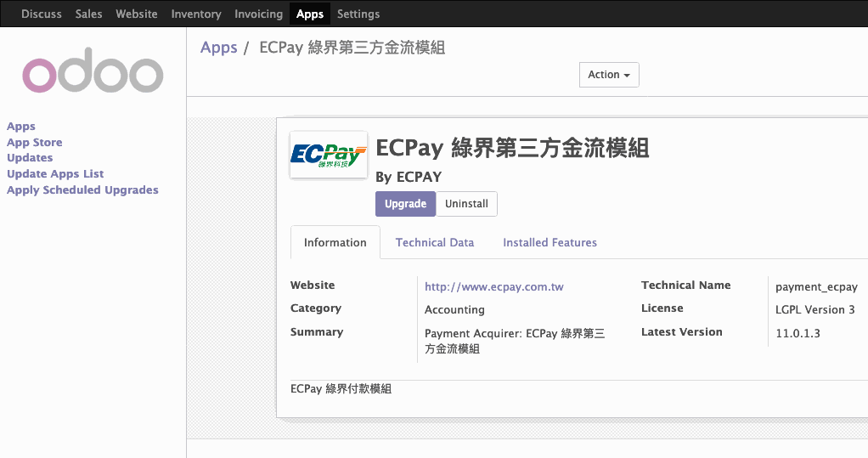Screen dimensions: 868x458
Task: Click the Odoo logo
Action: coord(93,71)
